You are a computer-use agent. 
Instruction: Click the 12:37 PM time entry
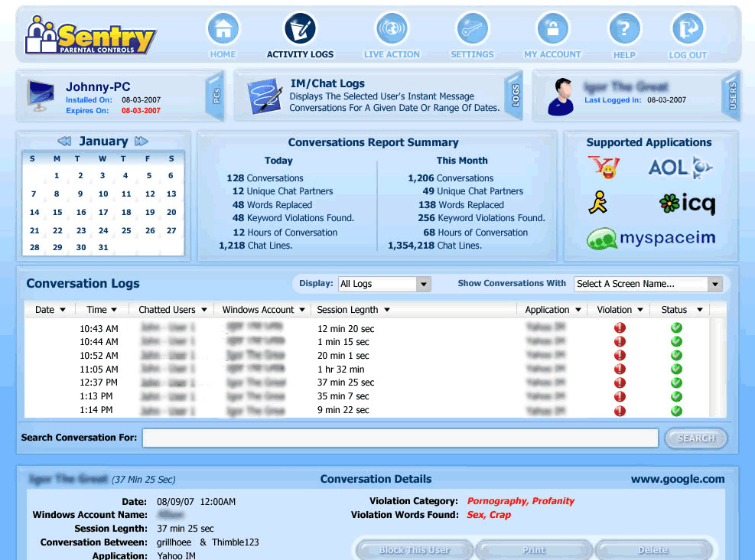[x=99, y=383]
